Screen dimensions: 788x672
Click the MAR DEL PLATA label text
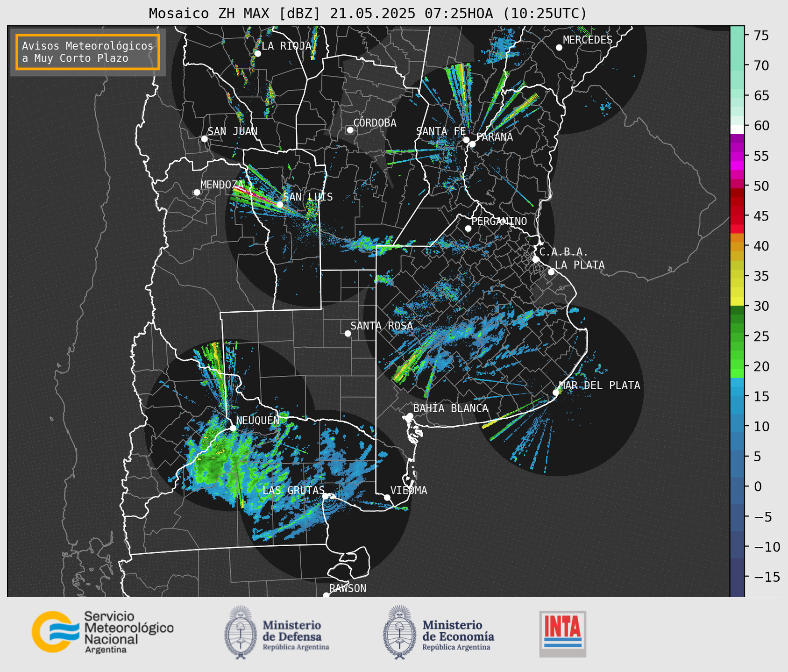click(599, 385)
